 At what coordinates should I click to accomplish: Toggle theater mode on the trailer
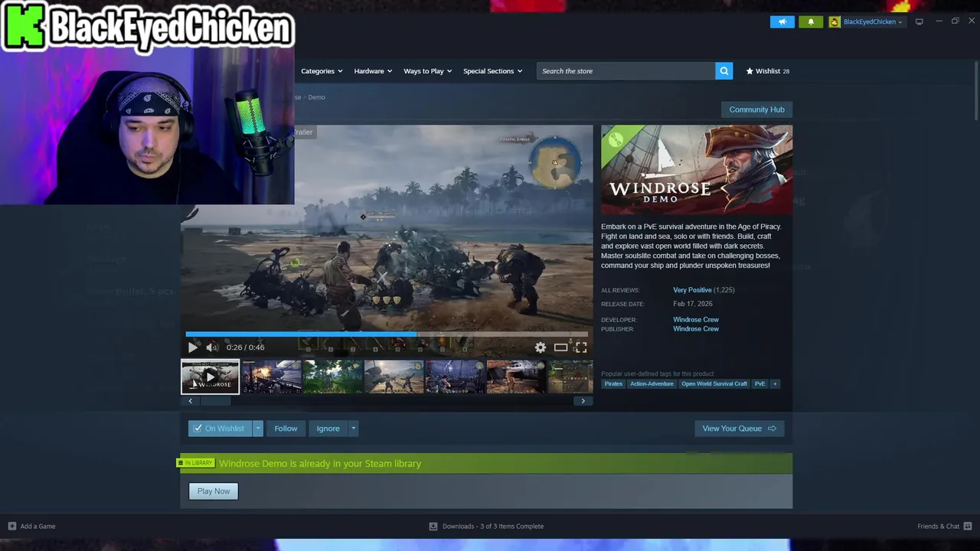(x=560, y=347)
